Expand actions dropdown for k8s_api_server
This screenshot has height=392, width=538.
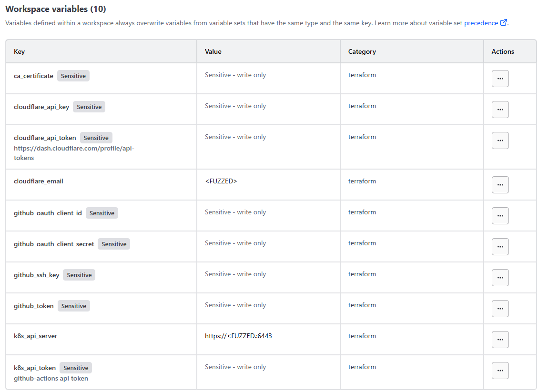tap(500, 340)
